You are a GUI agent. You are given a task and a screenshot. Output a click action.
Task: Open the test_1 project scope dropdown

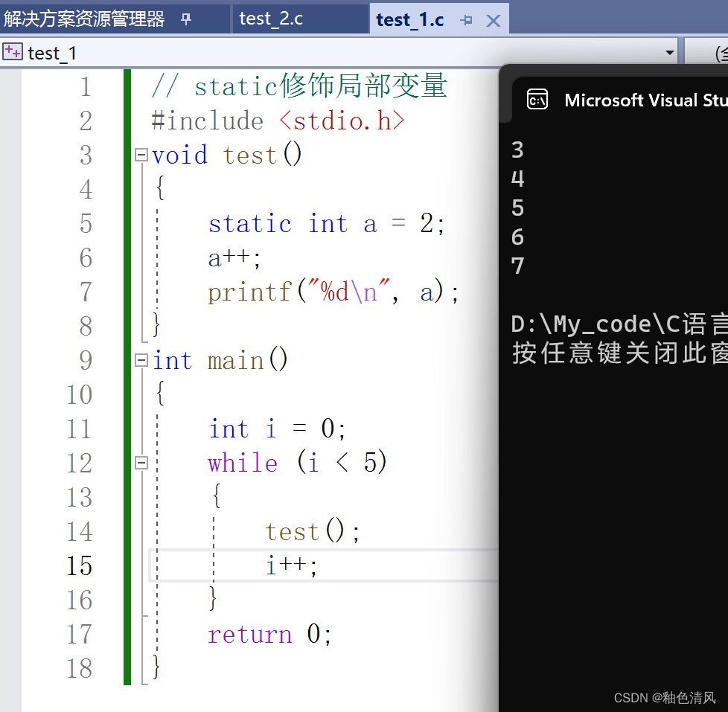(x=669, y=52)
